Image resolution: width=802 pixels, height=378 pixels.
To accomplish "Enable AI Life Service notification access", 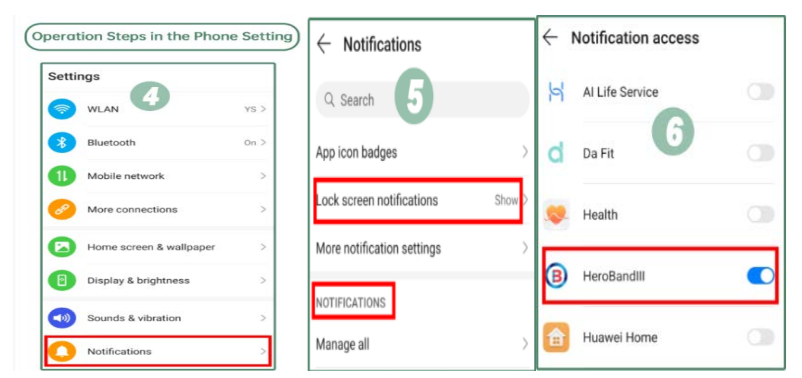I will point(761,92).
